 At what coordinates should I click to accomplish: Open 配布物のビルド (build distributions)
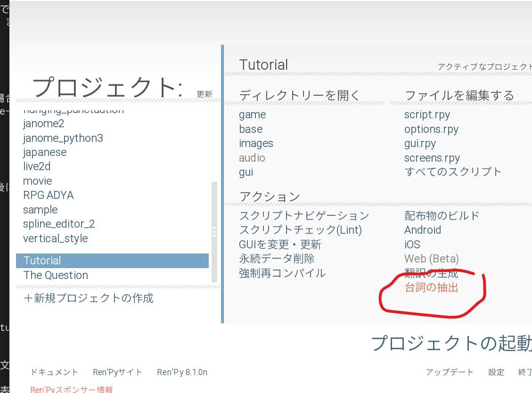click(x=441, y=215)
